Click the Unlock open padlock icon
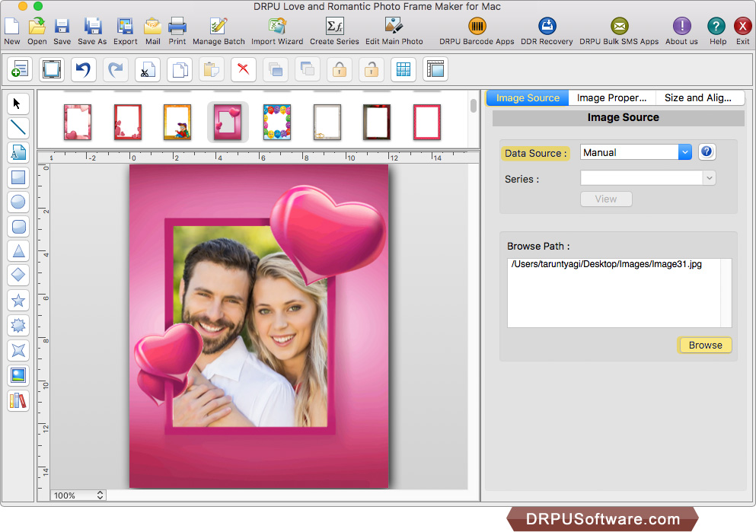 coord(372,70)
